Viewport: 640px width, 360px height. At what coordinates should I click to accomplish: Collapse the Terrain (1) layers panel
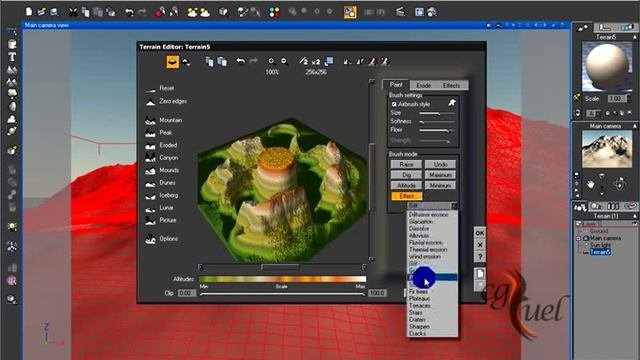(x=635, y=216)
